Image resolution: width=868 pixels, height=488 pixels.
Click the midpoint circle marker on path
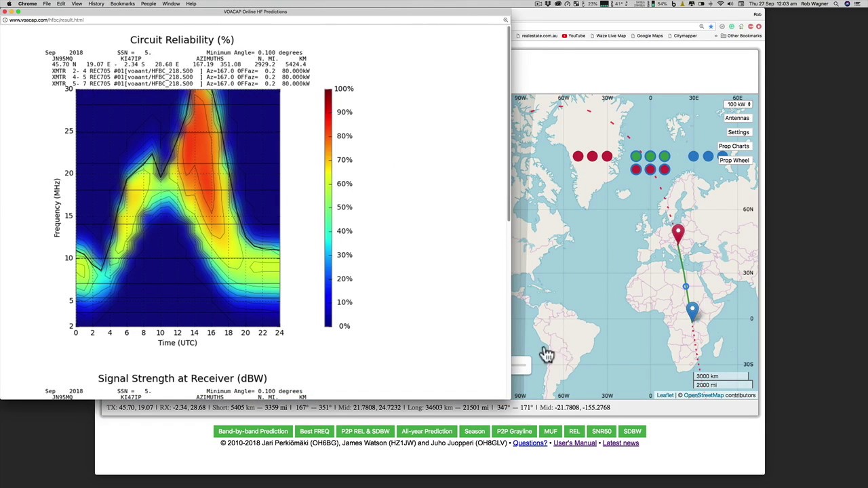(x=686, y=287)
